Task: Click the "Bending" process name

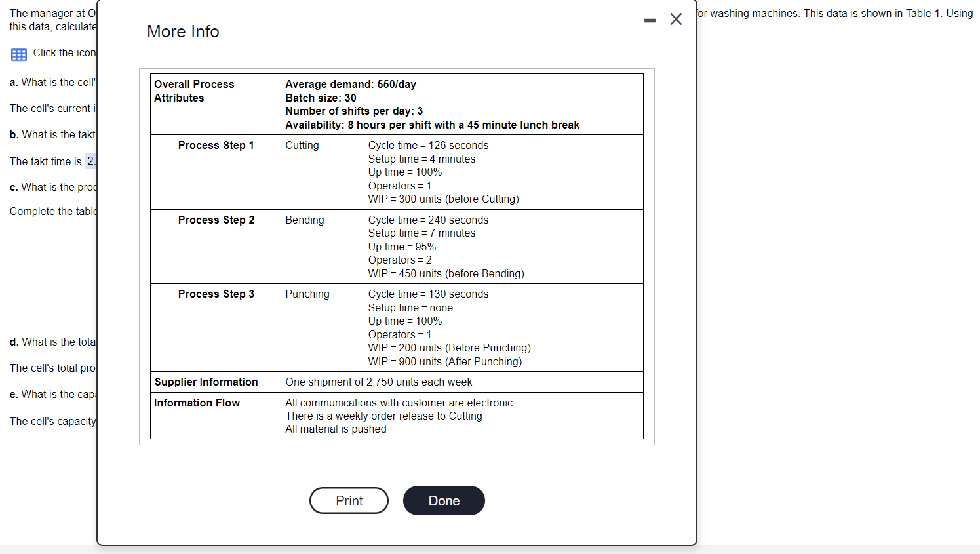Action: 305,220
